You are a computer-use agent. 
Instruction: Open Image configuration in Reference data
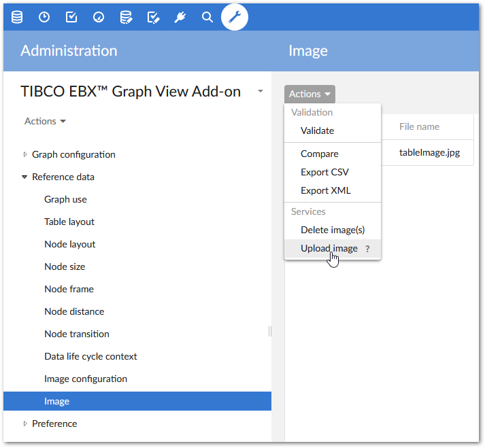[86, 379]
